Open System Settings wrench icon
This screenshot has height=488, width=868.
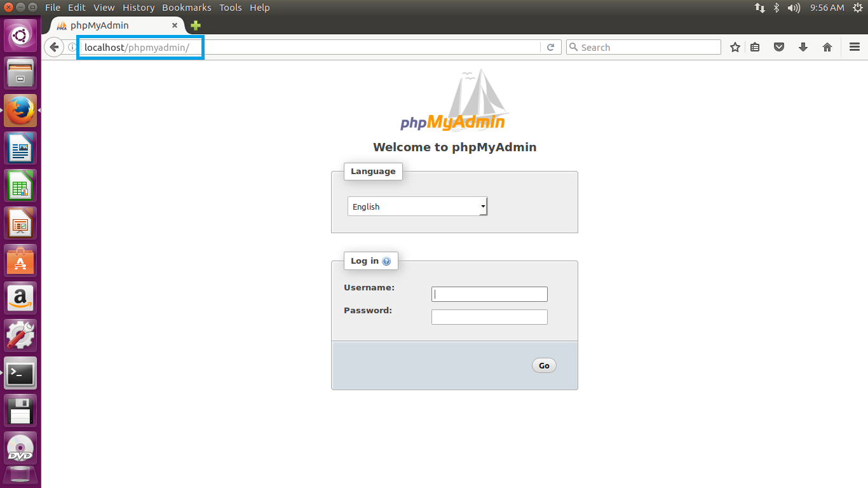pyautogui.click(x=21, y=335)
